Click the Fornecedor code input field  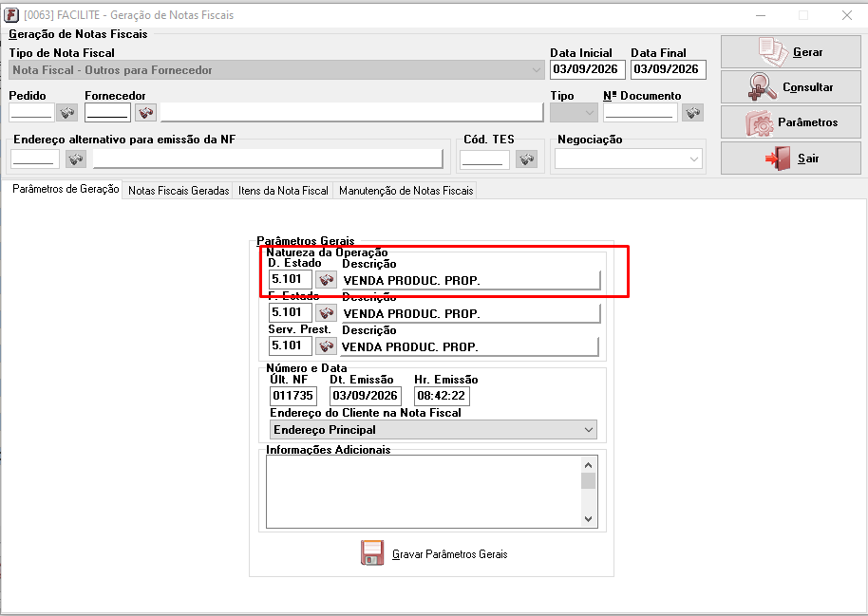[x=107, y=112]
